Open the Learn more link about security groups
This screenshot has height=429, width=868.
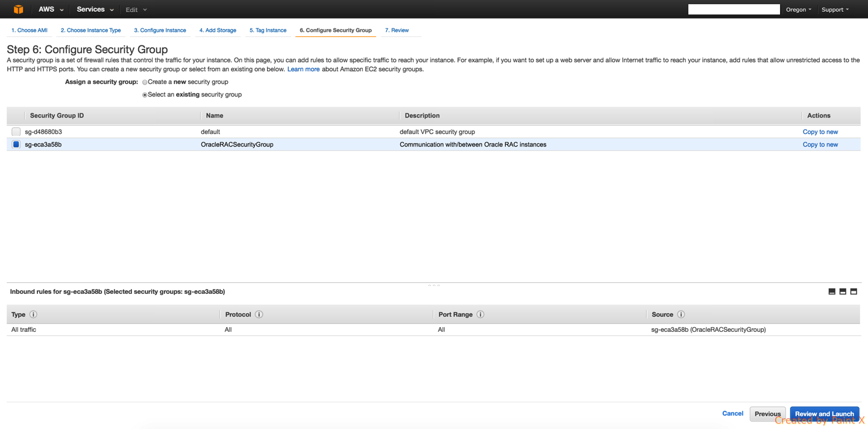coord(303,69)
